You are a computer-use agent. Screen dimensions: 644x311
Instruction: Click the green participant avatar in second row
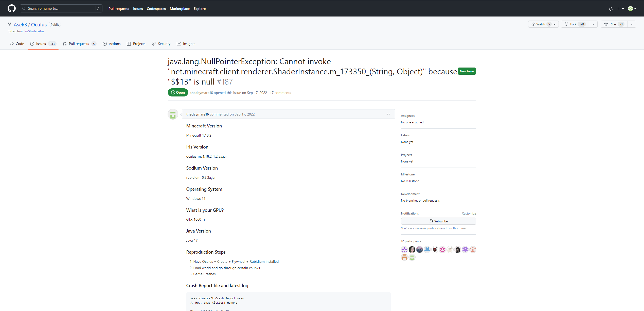tap(412, 257)
